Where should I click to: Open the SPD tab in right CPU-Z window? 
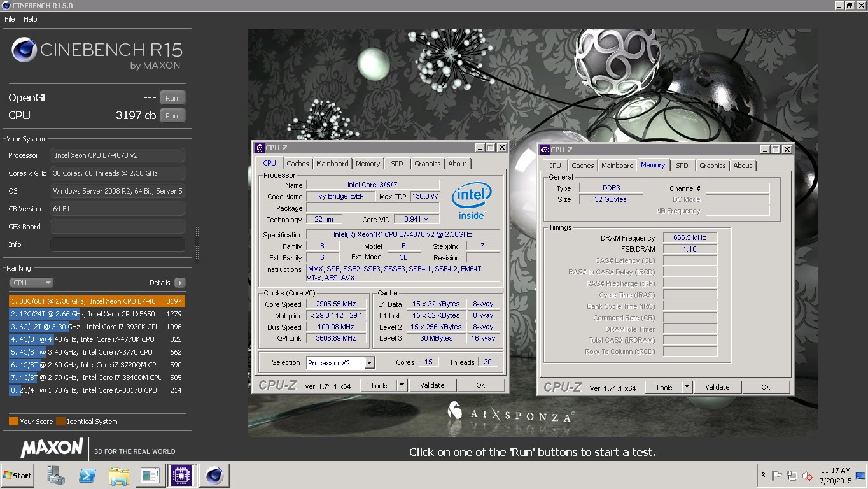[x=682, y=165]
